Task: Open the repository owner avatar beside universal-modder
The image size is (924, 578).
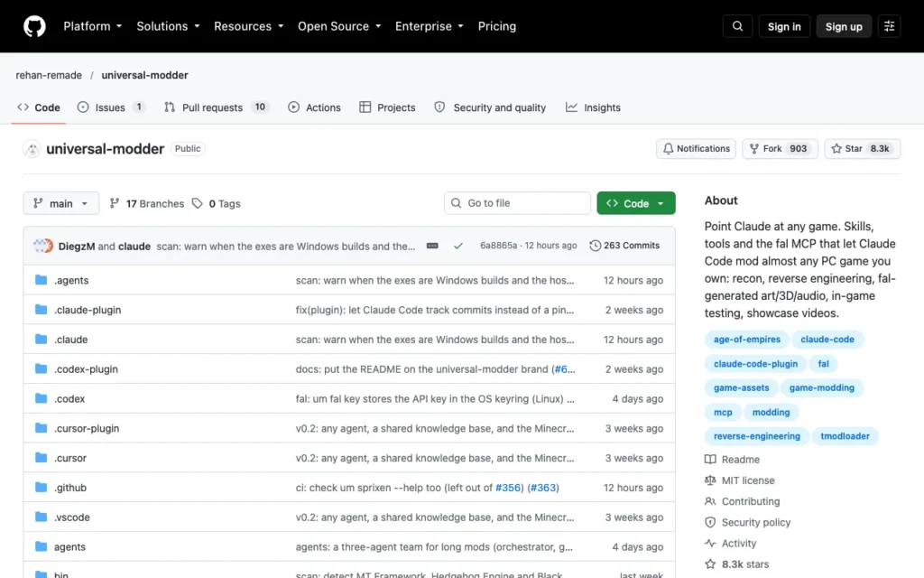Action: [x=32, y=149]
